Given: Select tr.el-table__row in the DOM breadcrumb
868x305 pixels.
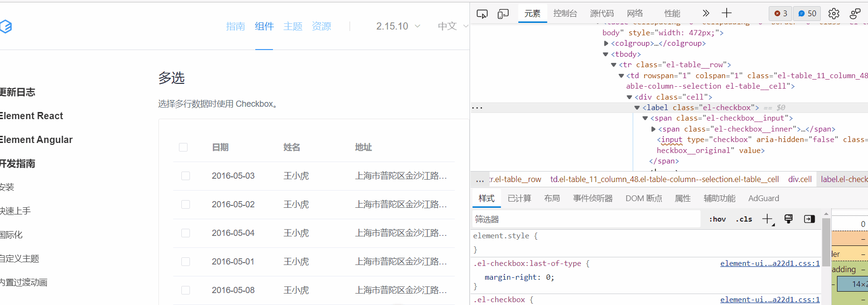Looking at the screenshot, I should click(515, 180).
